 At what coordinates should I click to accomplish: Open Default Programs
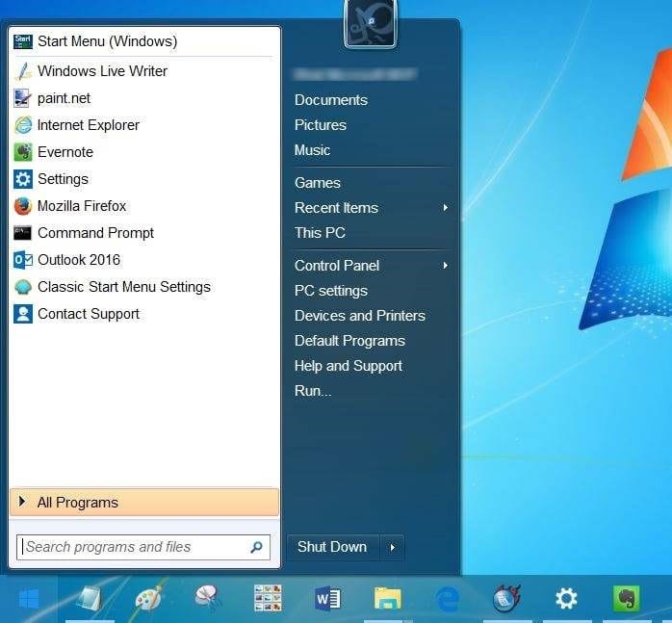[x=349, y=341]
